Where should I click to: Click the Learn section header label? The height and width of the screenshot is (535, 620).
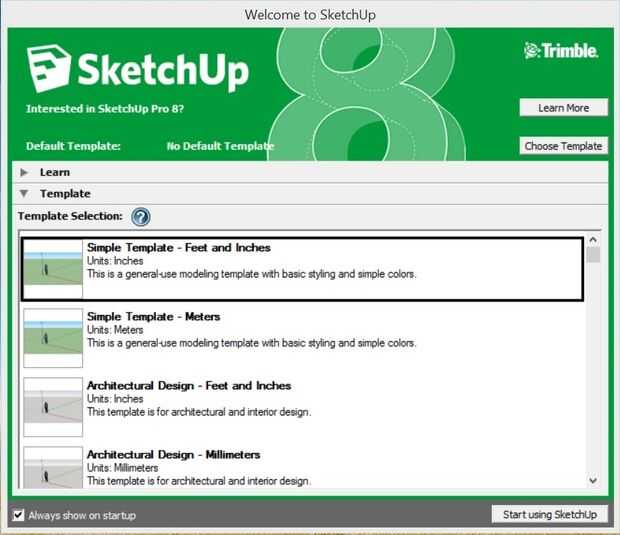(55, 172)
